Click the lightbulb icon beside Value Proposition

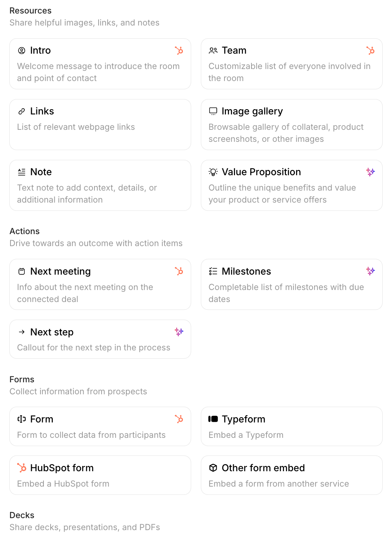[x=213, y=172]
